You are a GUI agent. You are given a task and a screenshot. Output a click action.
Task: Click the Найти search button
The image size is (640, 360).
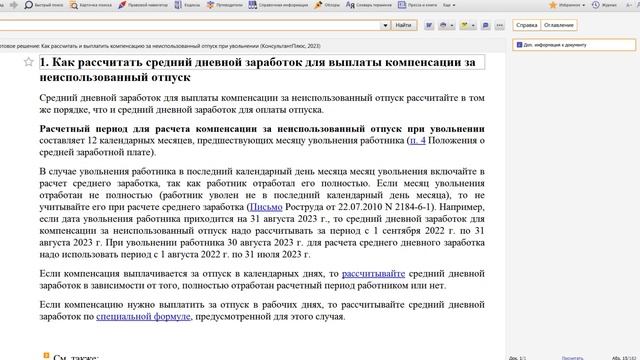pos(403,25)
